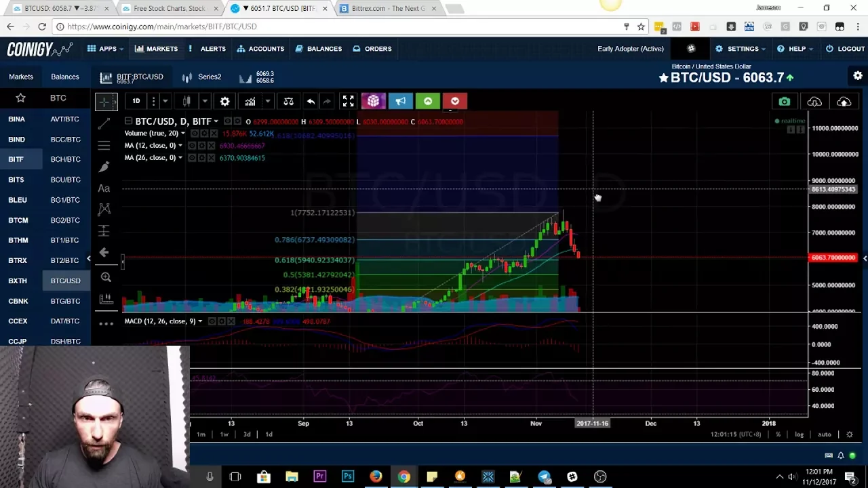Image resolution: width=868 pixels, height=488 pixels.
Task: Expand the Volume (true, 20) indicator menu
Action: [182, 134]
